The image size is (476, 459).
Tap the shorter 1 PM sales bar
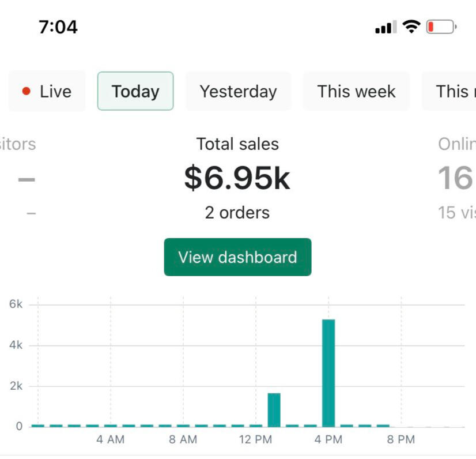click(x=274, y=409)
